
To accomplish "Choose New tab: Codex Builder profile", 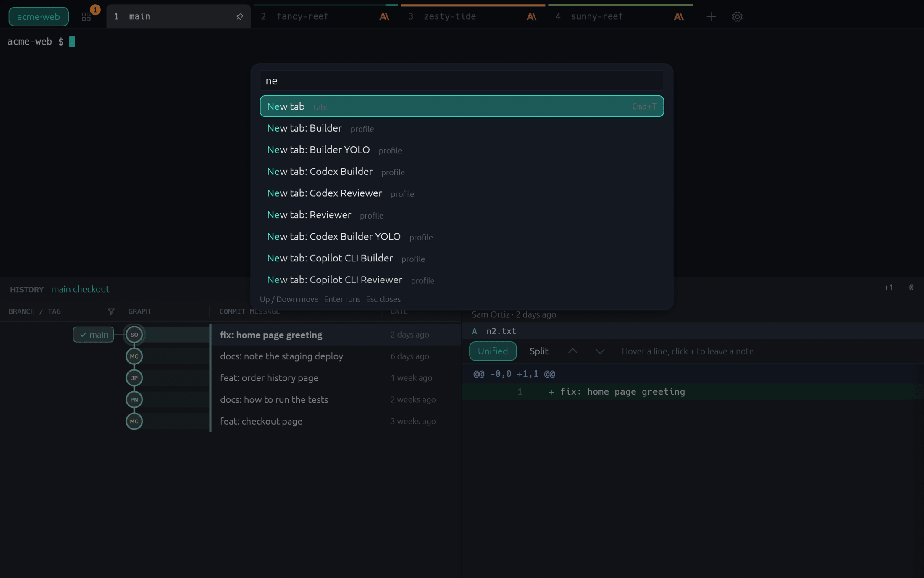I will coord(462,172).
